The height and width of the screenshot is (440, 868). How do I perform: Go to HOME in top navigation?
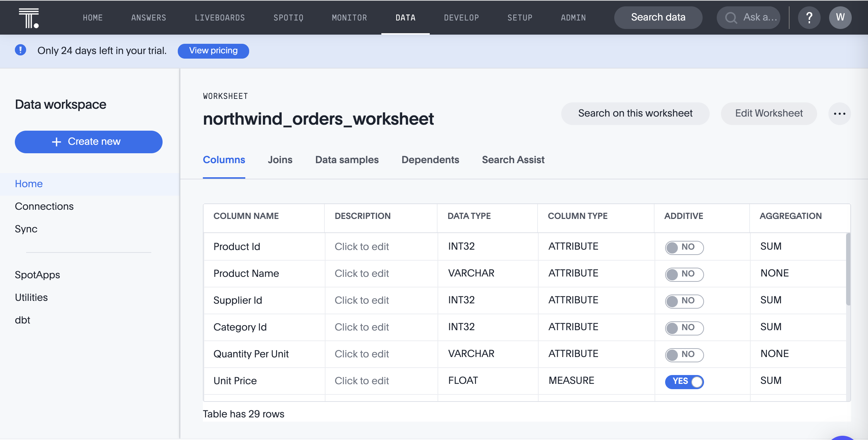click(x=93, y=18)
